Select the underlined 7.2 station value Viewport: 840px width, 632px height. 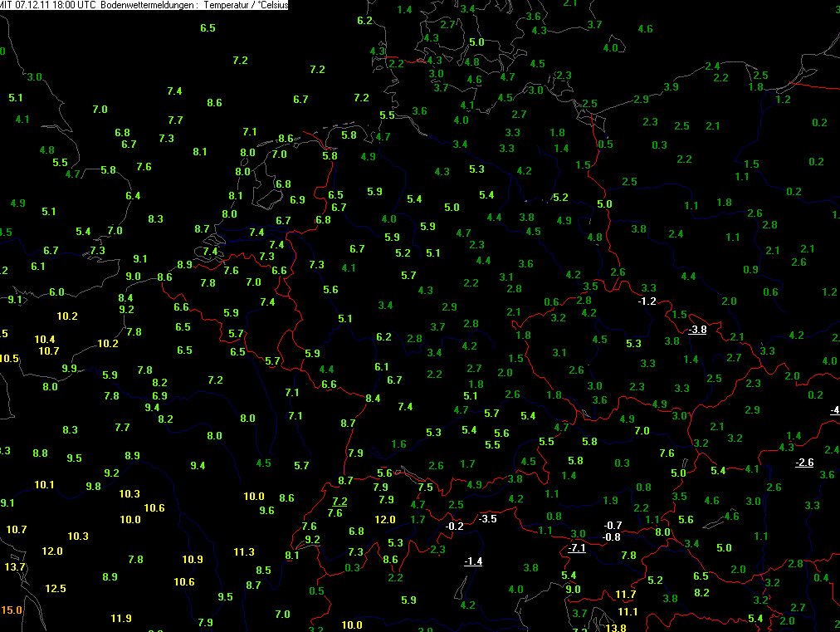coord(339,501)
